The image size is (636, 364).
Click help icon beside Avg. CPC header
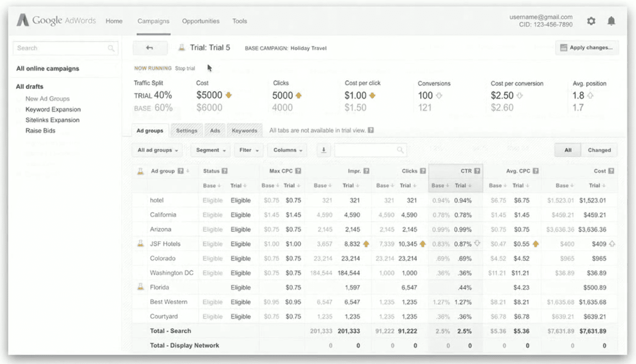pyautogui.click(x=536, y=171)
